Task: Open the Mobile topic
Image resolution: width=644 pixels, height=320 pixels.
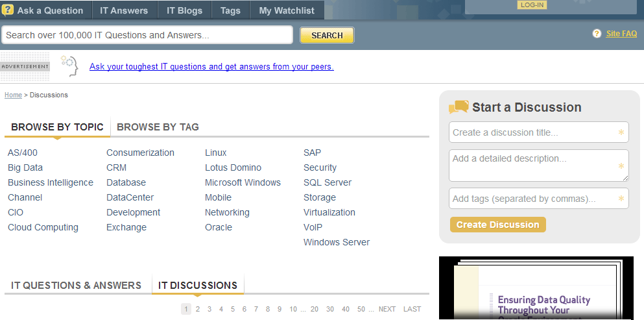Action: click(x=218, y=197)
